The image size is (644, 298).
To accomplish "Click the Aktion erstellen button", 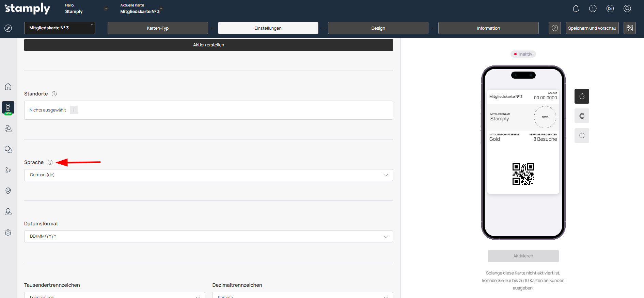I will 208,45.
